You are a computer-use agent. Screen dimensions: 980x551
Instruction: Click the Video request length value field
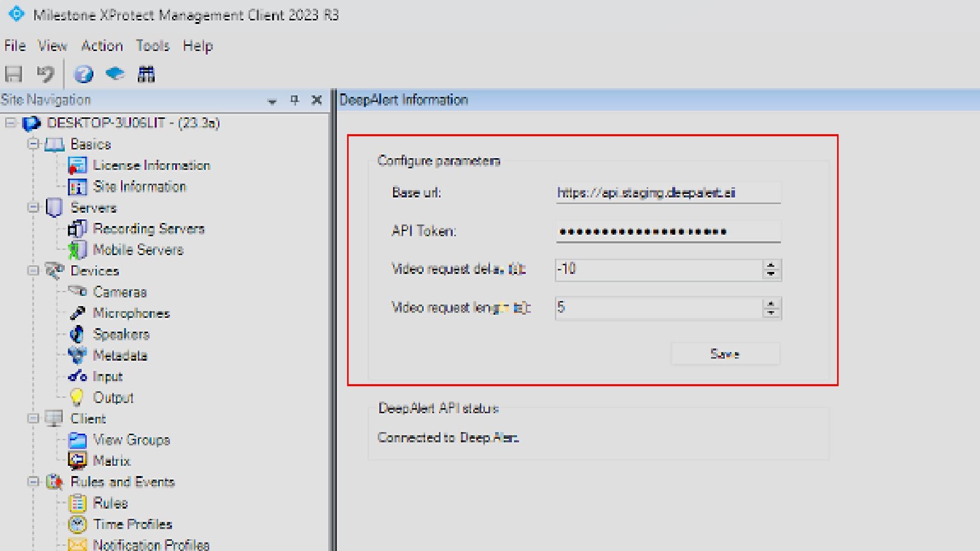click(658, 308)
